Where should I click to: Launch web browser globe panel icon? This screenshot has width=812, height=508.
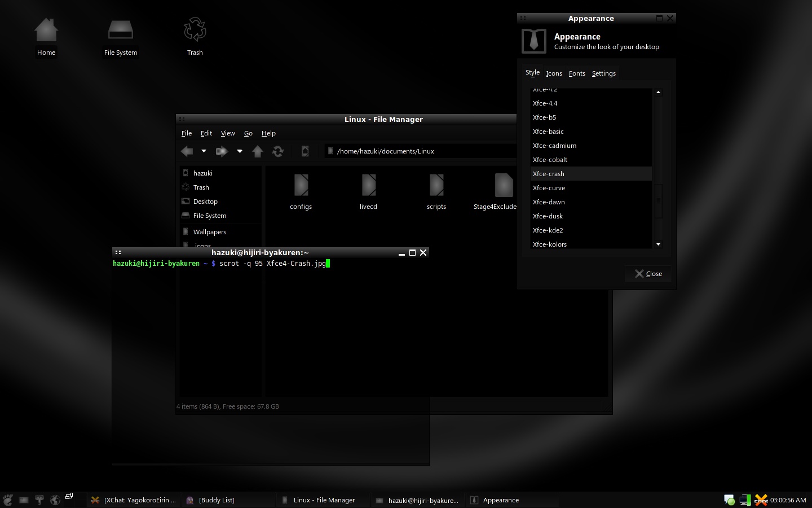click(55, 500)
